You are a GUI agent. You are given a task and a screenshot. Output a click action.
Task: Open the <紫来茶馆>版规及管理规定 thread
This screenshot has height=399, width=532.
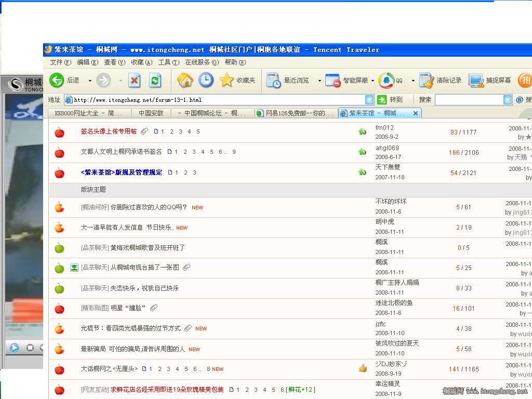(x=121, y=172)
